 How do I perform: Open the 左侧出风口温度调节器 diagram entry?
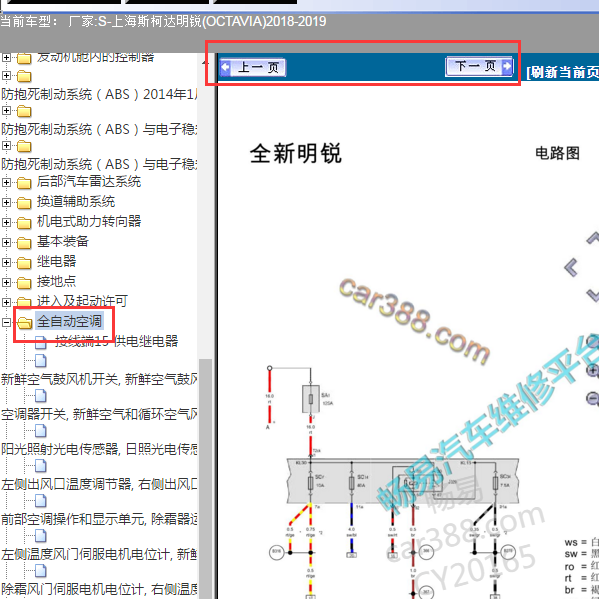coord(99,484)
